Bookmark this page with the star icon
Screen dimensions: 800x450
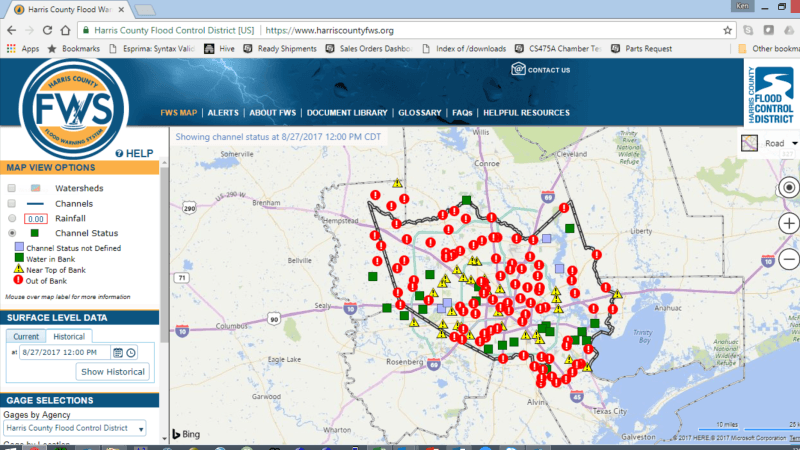tap(727, 31)
